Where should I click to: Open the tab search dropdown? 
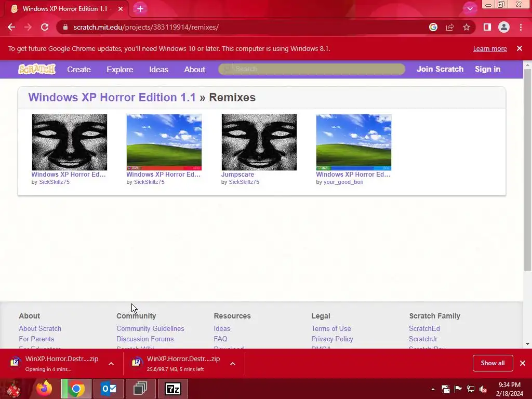tap(470, 9)
